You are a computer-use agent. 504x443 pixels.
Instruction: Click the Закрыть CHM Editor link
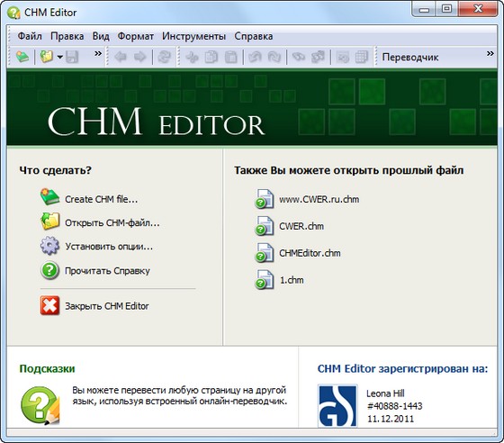coord(107,306)
